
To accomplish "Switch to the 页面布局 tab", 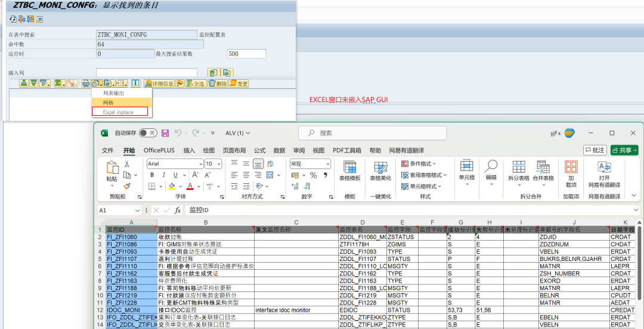I will 234,150.
